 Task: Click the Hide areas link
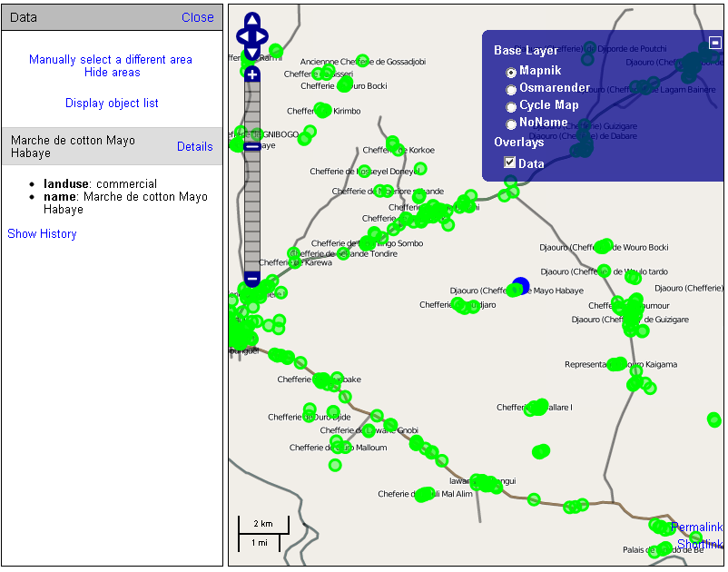point(112,73)
